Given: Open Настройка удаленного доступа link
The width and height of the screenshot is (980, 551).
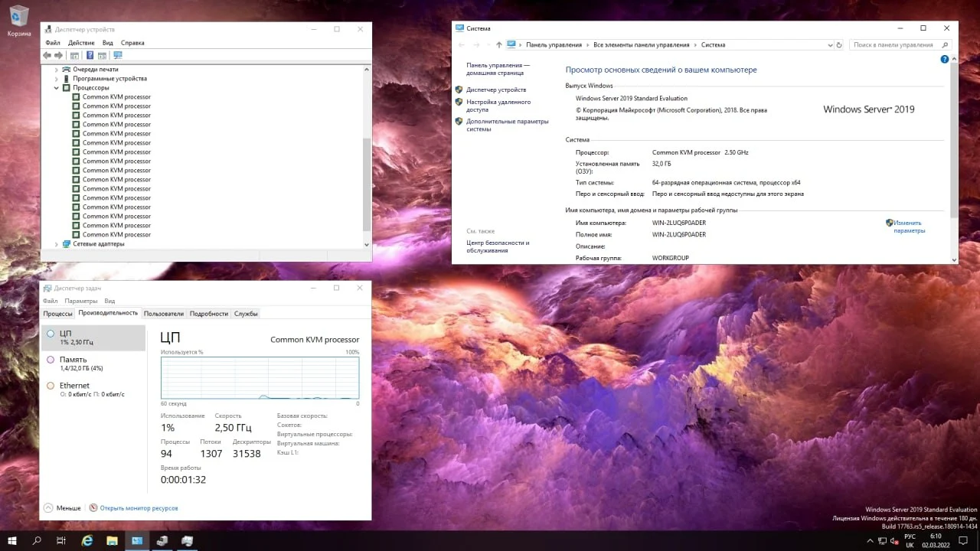Looking at the screenshot, I should coord(498,106).
